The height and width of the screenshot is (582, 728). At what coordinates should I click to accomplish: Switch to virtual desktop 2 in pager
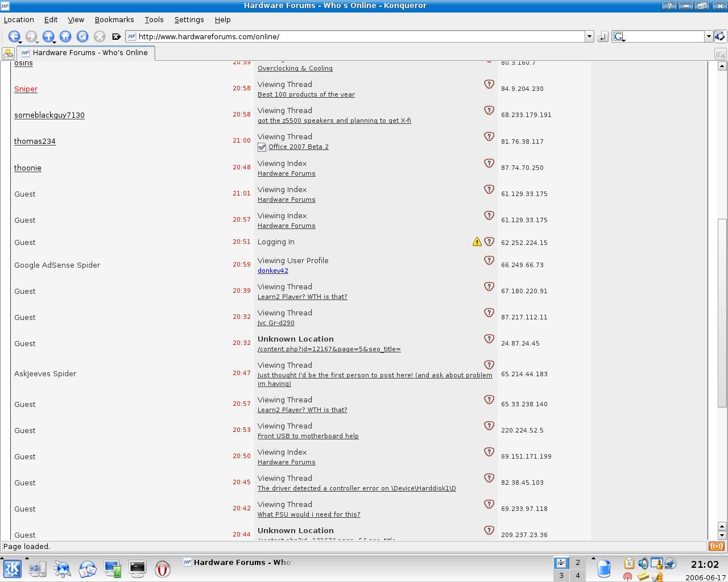click(x=578, y=563)
